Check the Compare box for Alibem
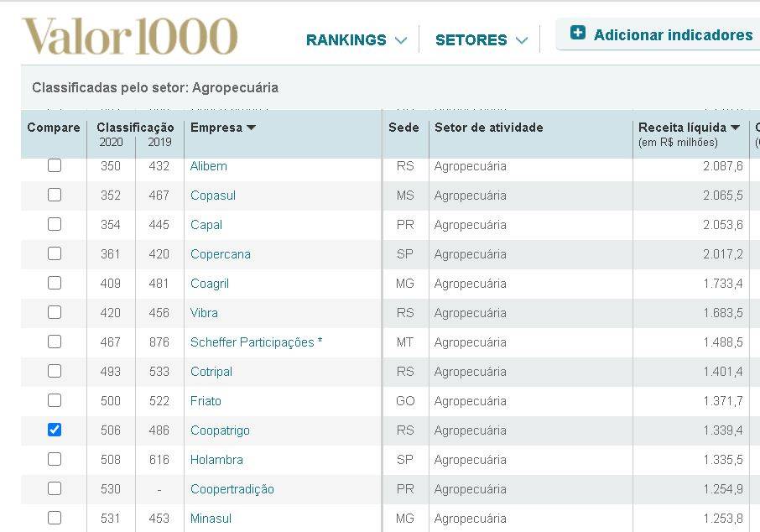The image size is (760, 532). coord(55,165)
